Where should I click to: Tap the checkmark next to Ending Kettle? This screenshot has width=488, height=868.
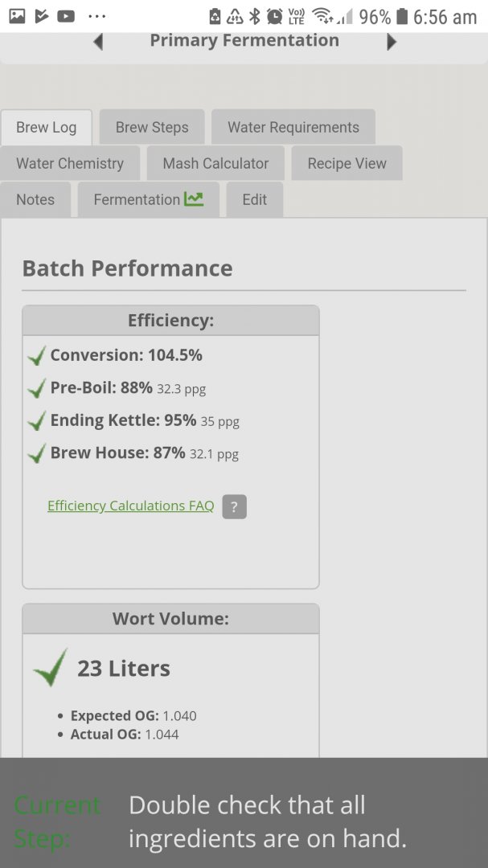pos(36,421)
